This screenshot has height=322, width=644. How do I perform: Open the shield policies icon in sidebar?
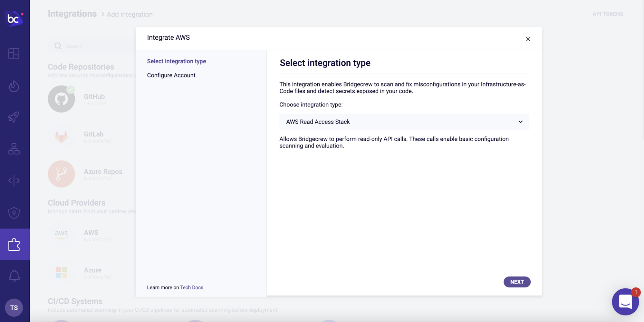[x=14, y=213]
